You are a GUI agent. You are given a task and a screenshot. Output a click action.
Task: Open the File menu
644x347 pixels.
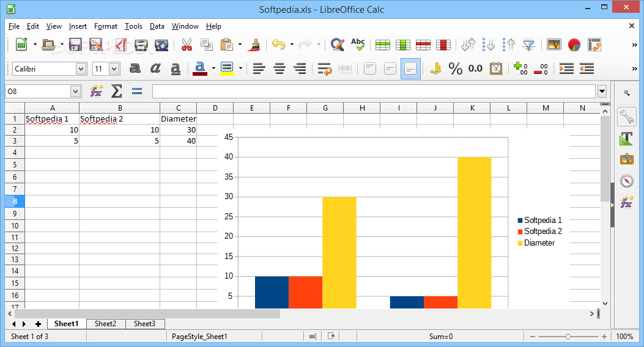pyautogui.click(x=14, y=26)
